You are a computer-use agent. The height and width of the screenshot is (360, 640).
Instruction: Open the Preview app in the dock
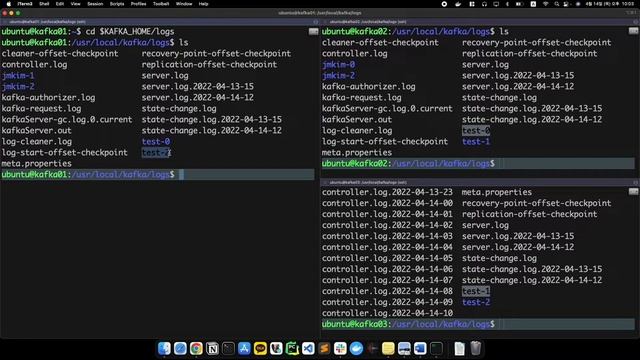tap(404, 349)
